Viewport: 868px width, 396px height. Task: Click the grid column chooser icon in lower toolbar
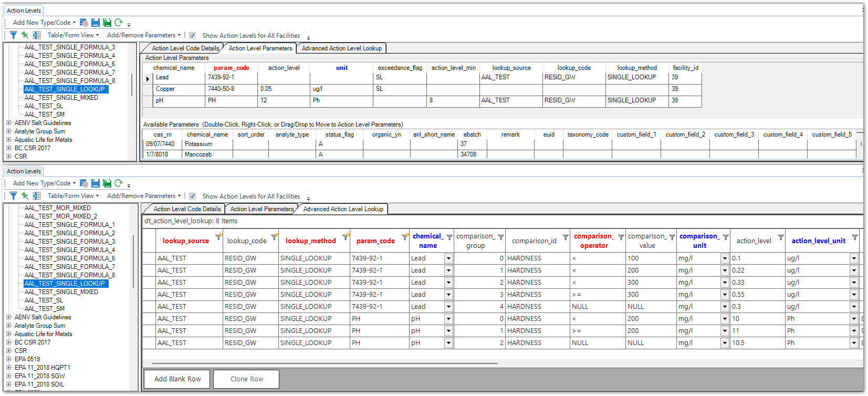tap(37, 196)
